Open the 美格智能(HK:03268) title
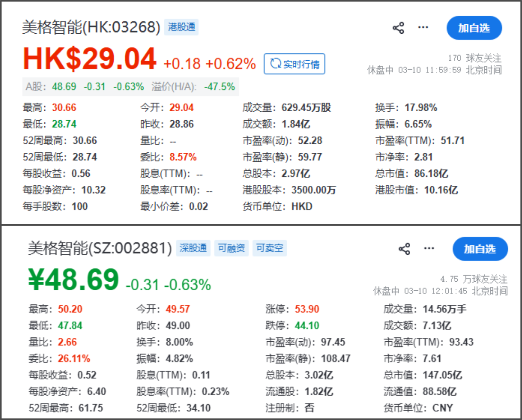Image resolution: width=522 pixels, height=420 pixels. (x=91, y=27)
